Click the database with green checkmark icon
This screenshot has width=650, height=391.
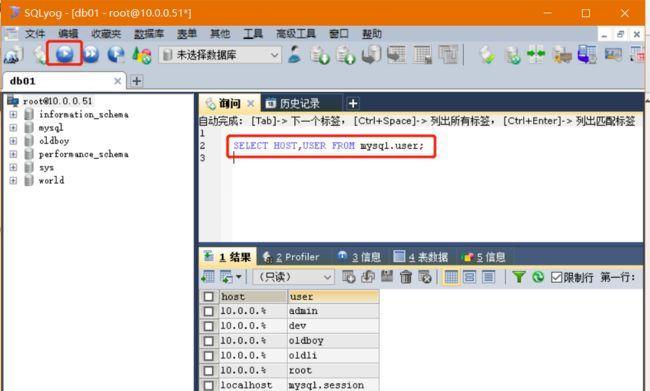[x=512, y=55]
